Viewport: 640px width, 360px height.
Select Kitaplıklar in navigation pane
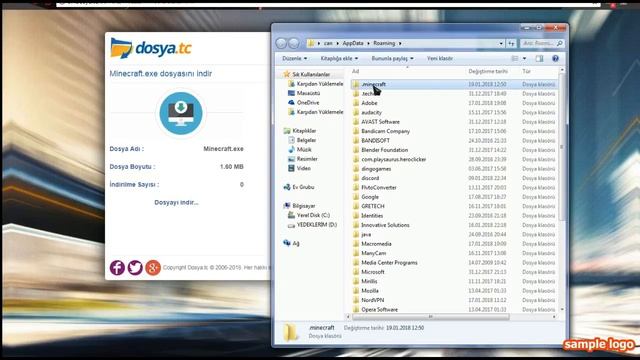304,131
